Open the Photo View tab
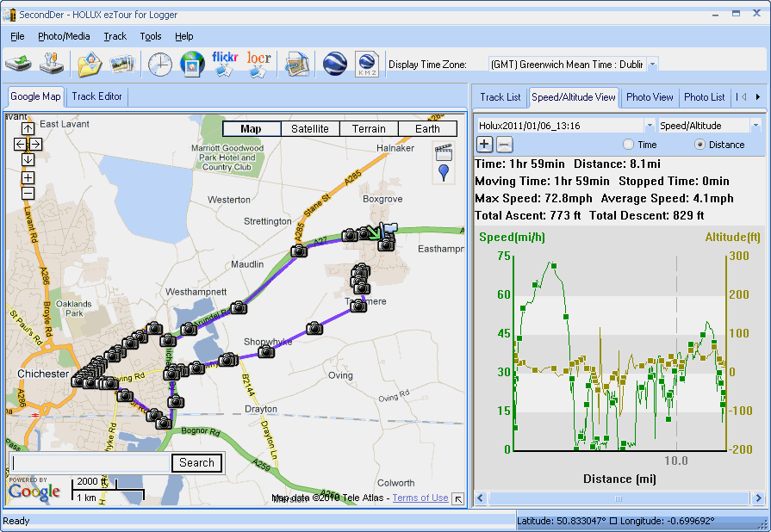The width and height of the screenshot is (771, 532). click(650, 97)
